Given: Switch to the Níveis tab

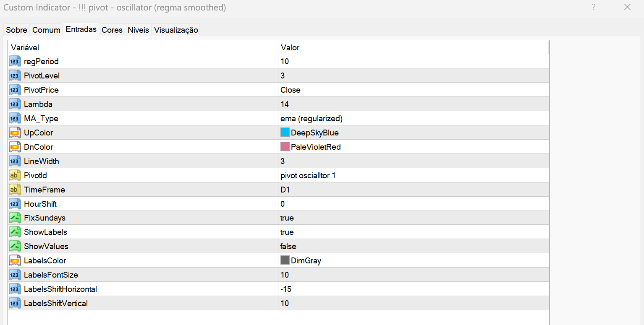Looking at the screenshot, I should [139, 30].
